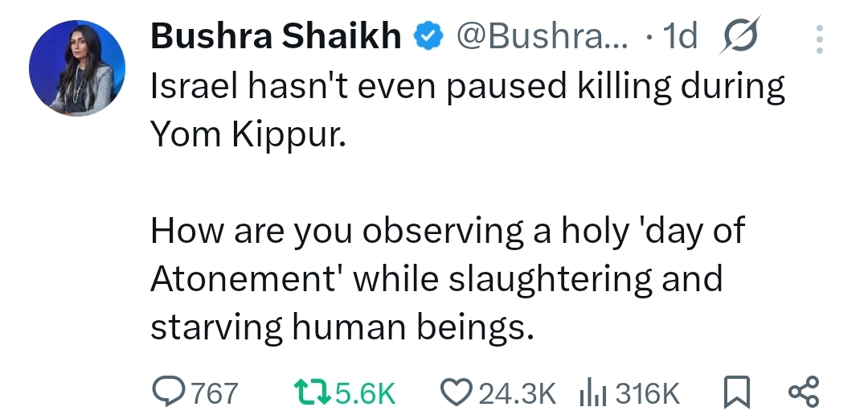The image size is (868, 411).
Task: Open Bushra Shaikh's profile picture
Action: 78,68
